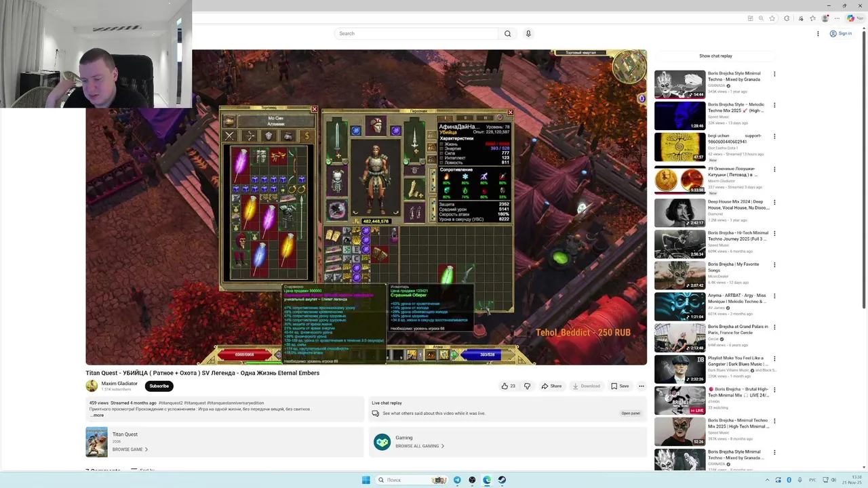
Task: Dislike the video with thumbs-down icon
Action: pyautogui.click(x=527, y=386)
